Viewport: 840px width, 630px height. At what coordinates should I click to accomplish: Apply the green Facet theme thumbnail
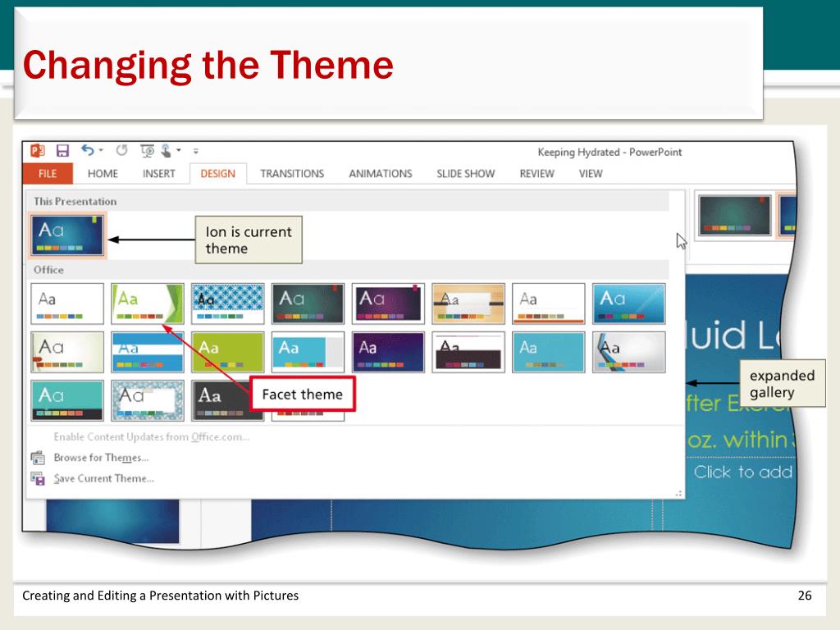148,304
